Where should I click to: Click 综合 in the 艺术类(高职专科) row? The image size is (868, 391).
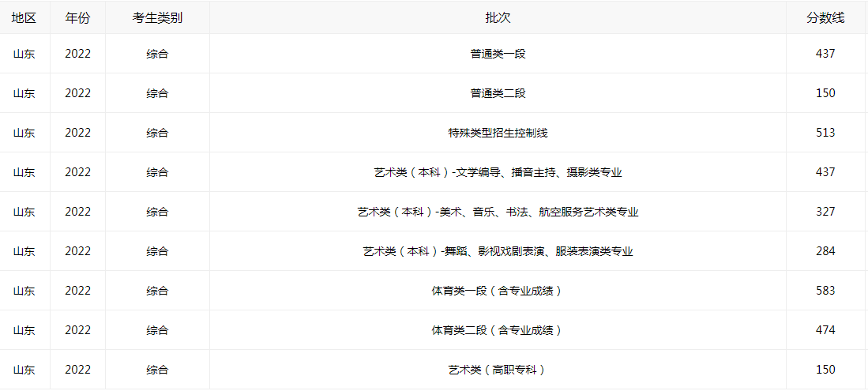[x=157, y=370]
